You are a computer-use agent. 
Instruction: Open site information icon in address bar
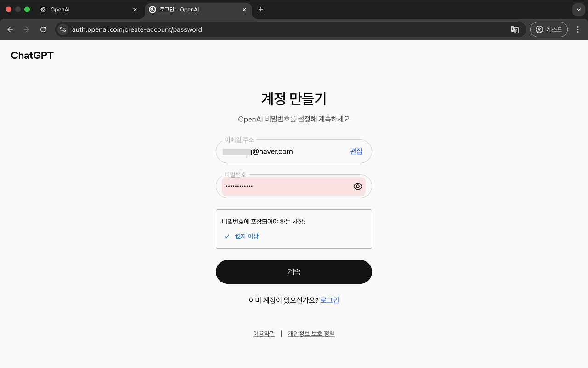tap(63, 29)
